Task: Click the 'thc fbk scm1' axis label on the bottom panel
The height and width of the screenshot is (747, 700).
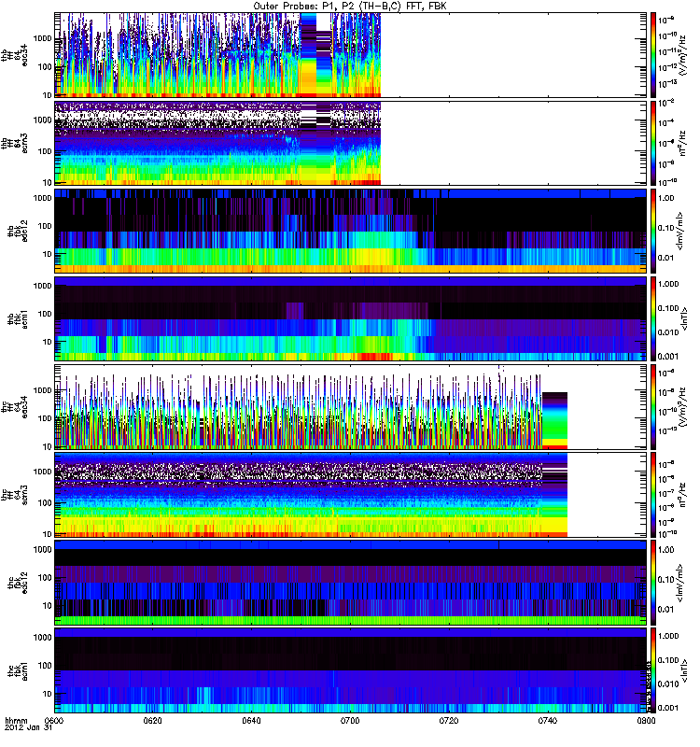Action: (x=13, y=669)
